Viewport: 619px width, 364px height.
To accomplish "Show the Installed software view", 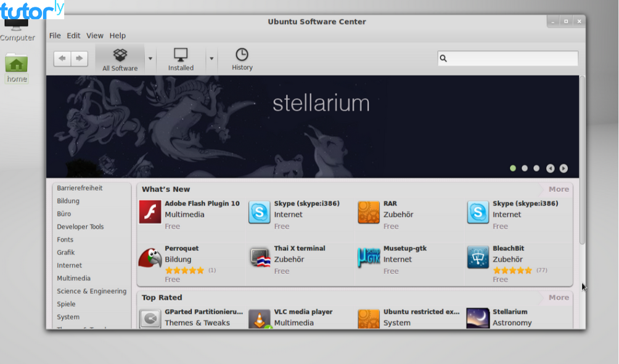I will 181,60.
